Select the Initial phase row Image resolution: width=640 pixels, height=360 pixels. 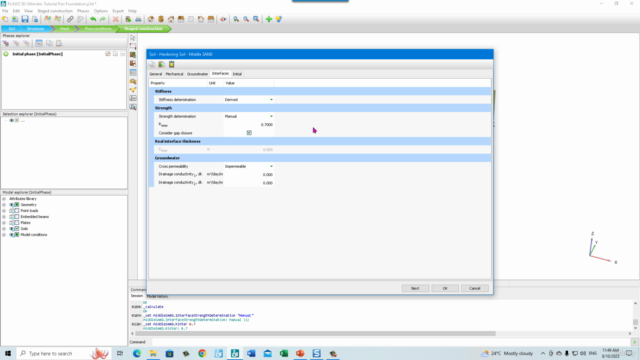(x=64, y=54)
